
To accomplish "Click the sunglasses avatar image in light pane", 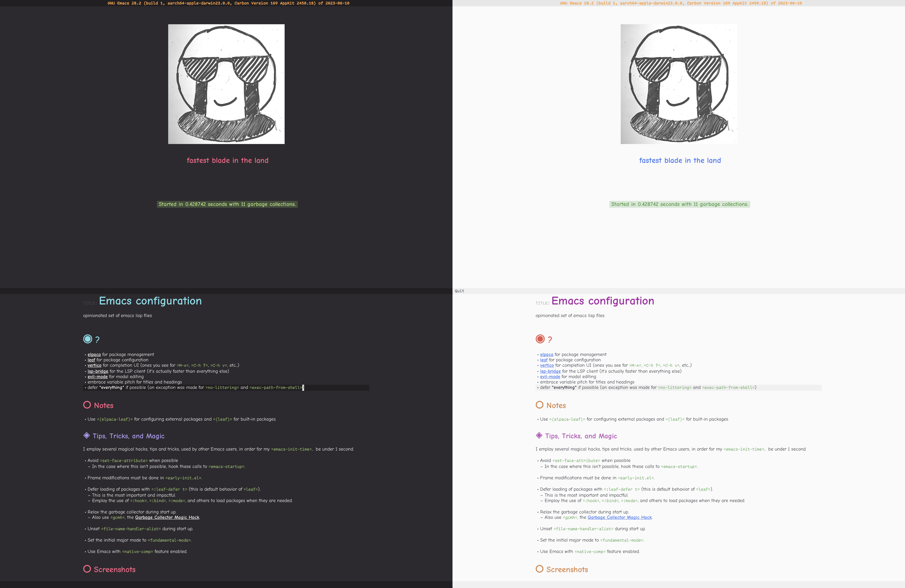I will tap(679, 84).
